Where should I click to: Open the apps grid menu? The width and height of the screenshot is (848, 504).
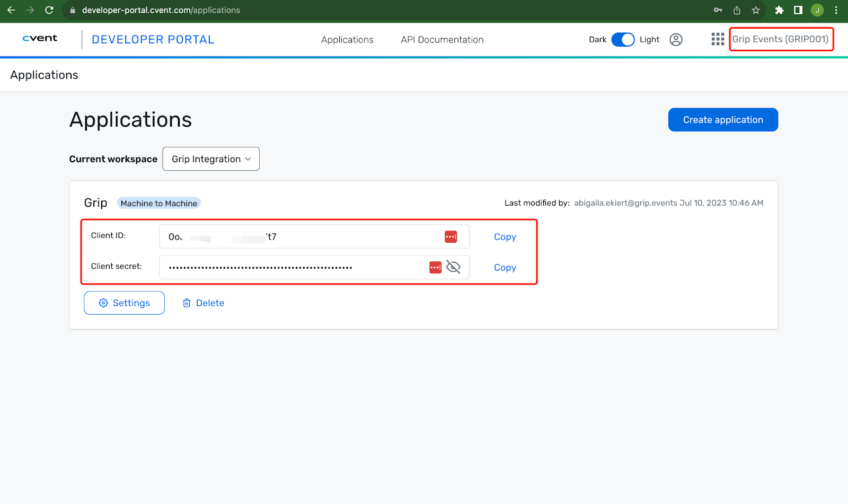(x=717, y=39)
